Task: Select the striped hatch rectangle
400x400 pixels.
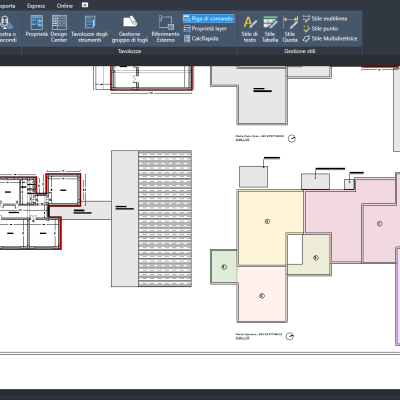Action: click(165, 219)
